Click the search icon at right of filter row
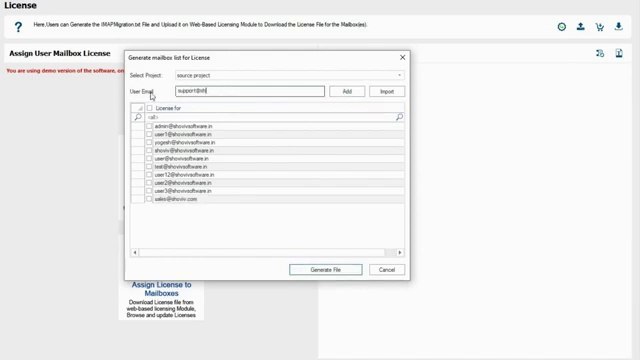This screenshot has width=640, height=360. 399,117
